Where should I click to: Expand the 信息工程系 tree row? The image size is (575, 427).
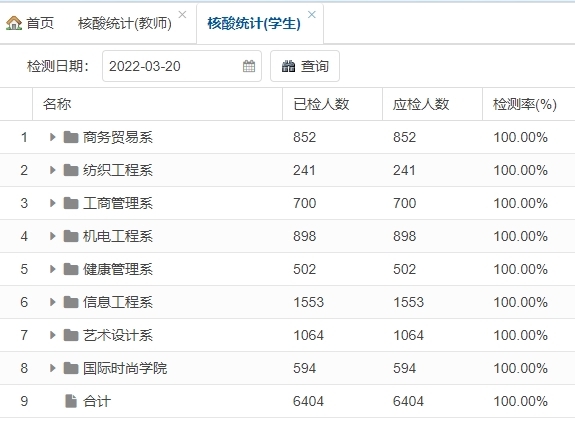click(52, 302)
